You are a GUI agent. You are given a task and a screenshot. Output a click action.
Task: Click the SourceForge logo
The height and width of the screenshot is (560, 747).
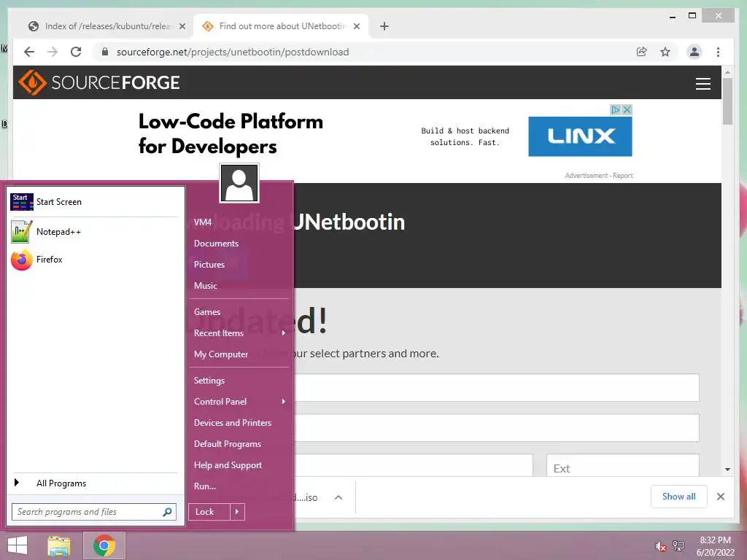click(x=99, y=82)
